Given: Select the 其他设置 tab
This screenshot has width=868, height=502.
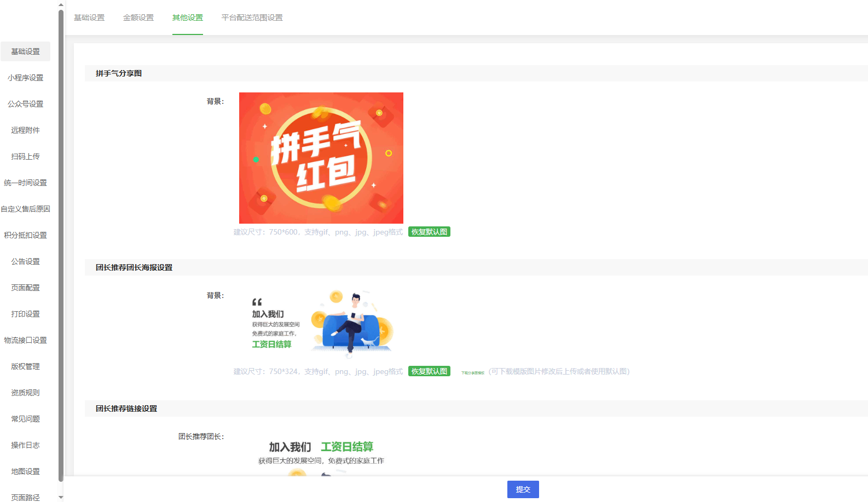Looking at the screenshot, I should point(188,17).
